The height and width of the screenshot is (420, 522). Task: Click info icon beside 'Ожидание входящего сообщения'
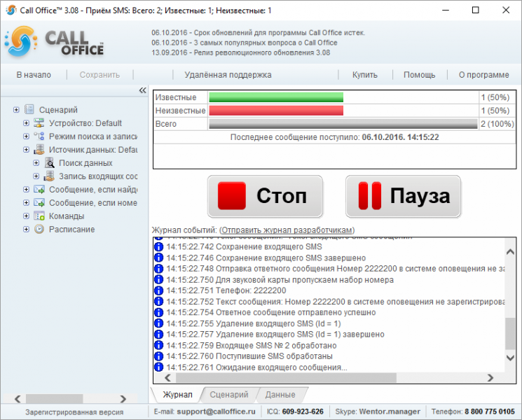click(159, 367)
